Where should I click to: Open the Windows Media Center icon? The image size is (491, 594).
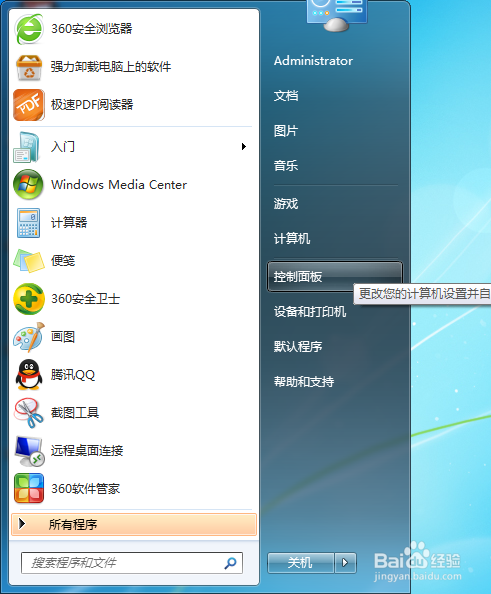28,184
